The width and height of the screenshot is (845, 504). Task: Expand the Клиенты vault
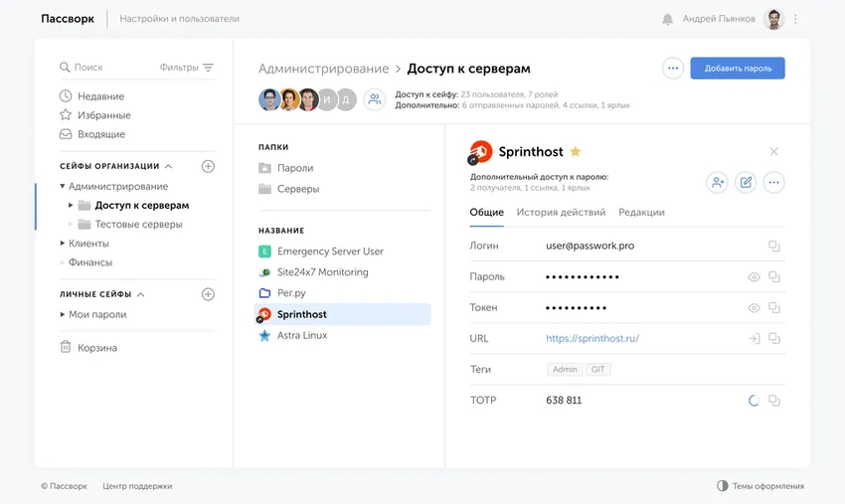pyautogui.click(x=63, y=244)
